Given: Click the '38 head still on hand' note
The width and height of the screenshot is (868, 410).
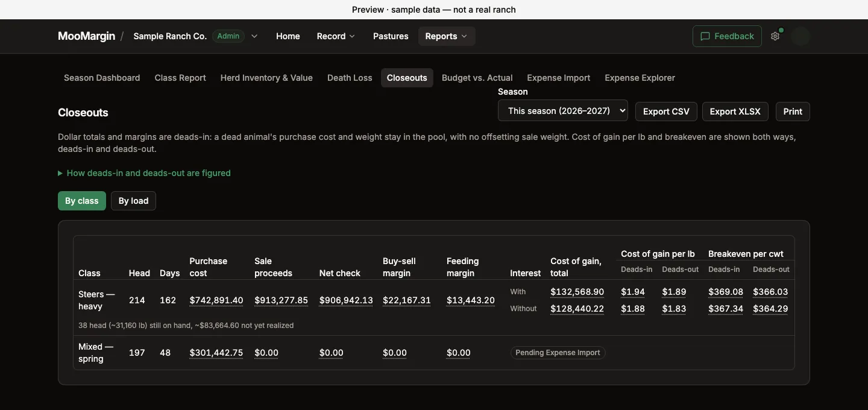Looking at the screenshot, I should [x=186, y=325].
